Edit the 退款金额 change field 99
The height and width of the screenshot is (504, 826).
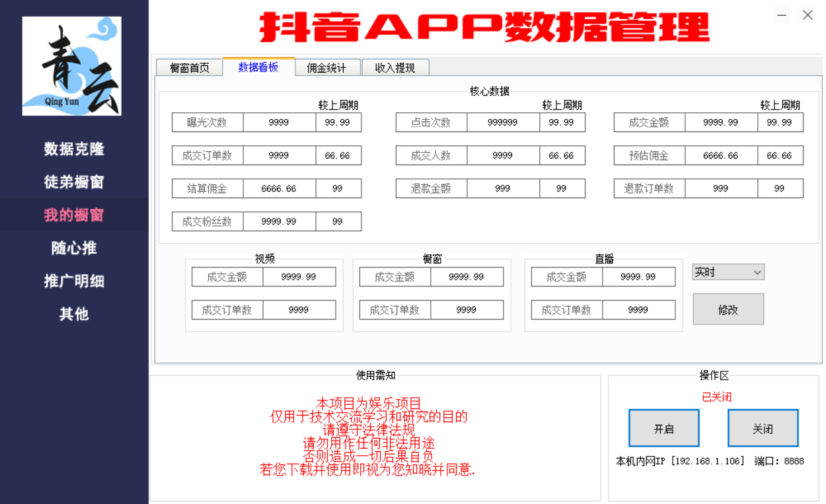562,188
